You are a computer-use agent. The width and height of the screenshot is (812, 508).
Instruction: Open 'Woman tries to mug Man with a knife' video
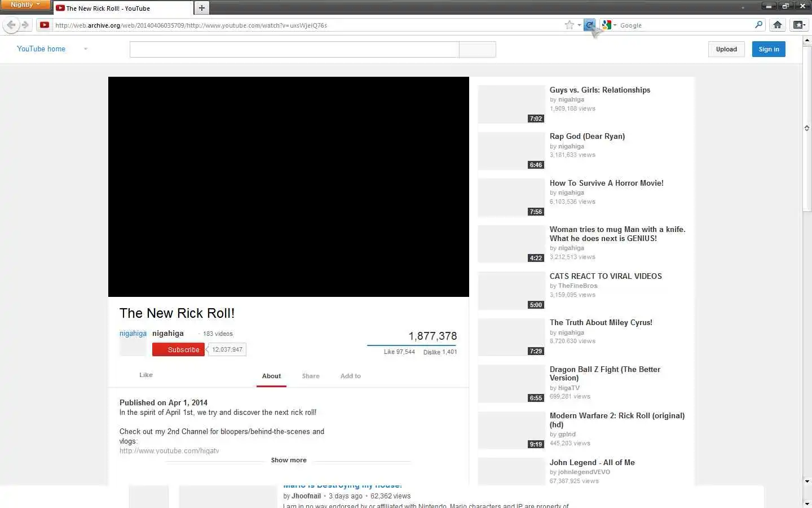(x=617, y=234)
